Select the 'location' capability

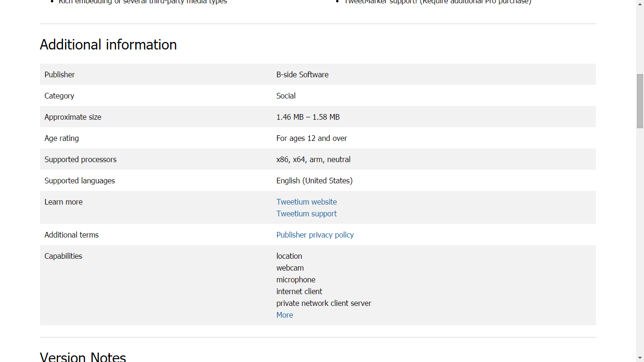289,256
